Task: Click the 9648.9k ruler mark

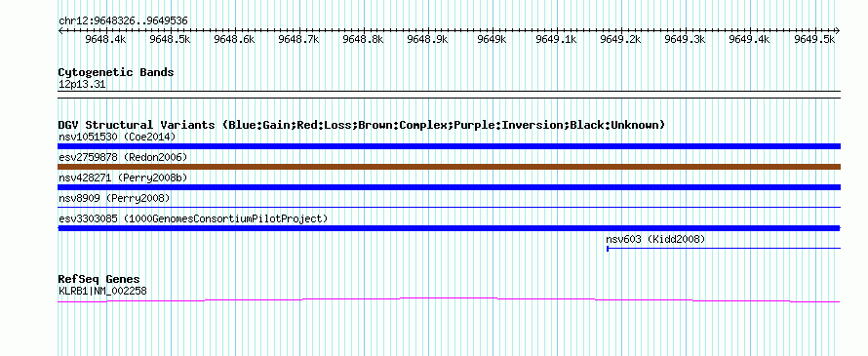Action: pos(427,39)
